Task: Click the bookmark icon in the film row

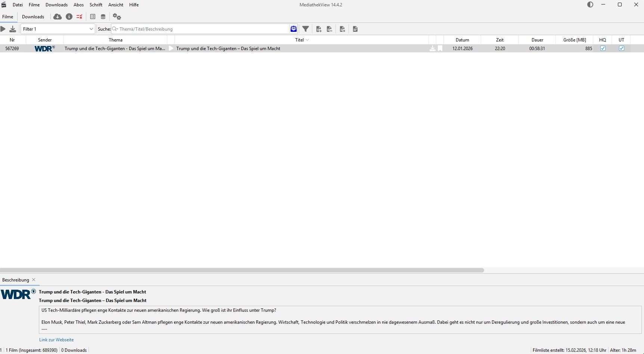Action: [440, 48]
